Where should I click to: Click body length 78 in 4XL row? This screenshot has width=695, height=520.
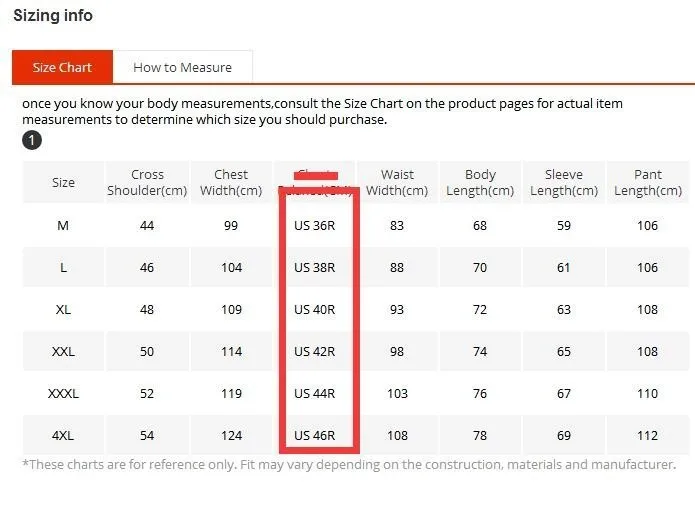[x=480, y=435]
